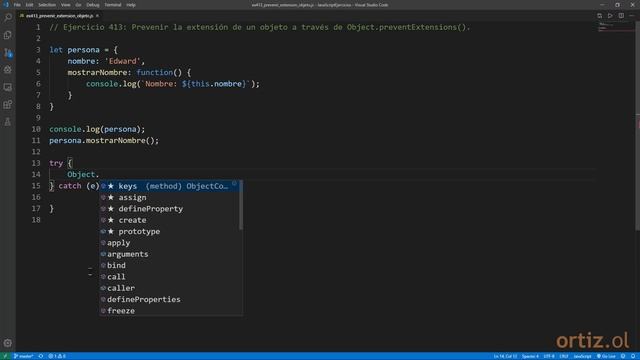Click the Ln 14 cursor position indicator
The image size is (640, 360).
tap(505, 356)
